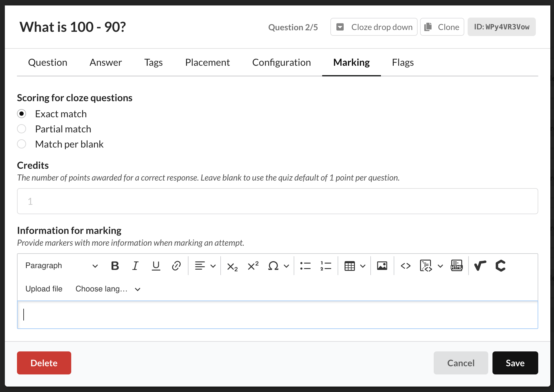Apply italic formatting in the editor toolbar
Viewport: 554px width, 392px height.
tap(135, 266)
